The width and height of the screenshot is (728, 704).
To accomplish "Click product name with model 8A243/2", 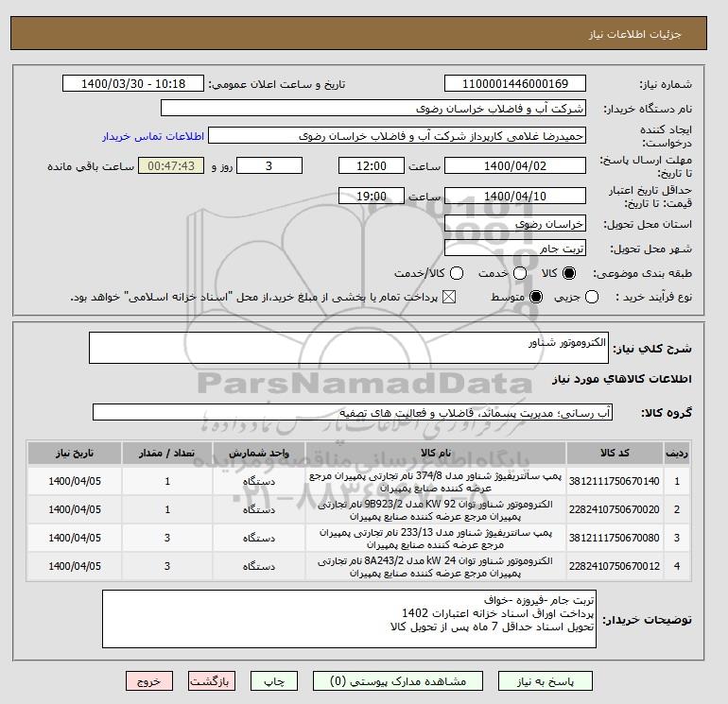I will [436, 567].
